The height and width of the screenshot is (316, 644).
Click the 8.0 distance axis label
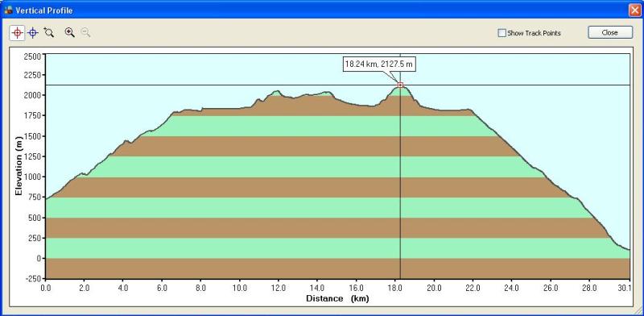point(200,289)
